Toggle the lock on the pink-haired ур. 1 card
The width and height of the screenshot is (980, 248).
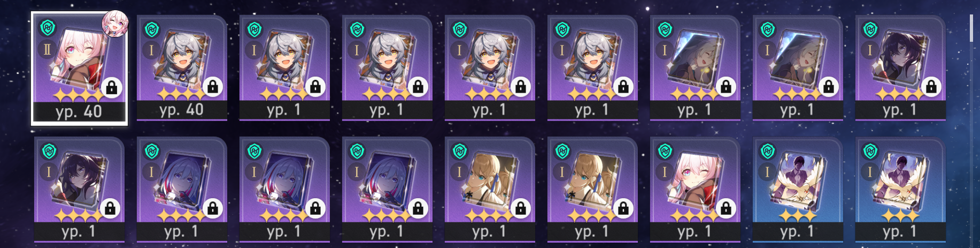click(726, 208)
